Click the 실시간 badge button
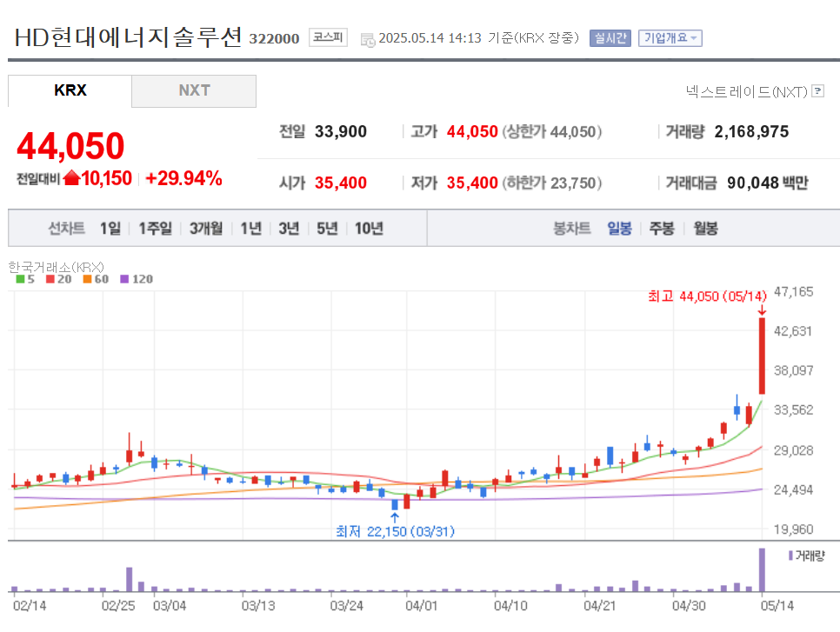The width and height of the screenshot is (840, 632). 610,38
